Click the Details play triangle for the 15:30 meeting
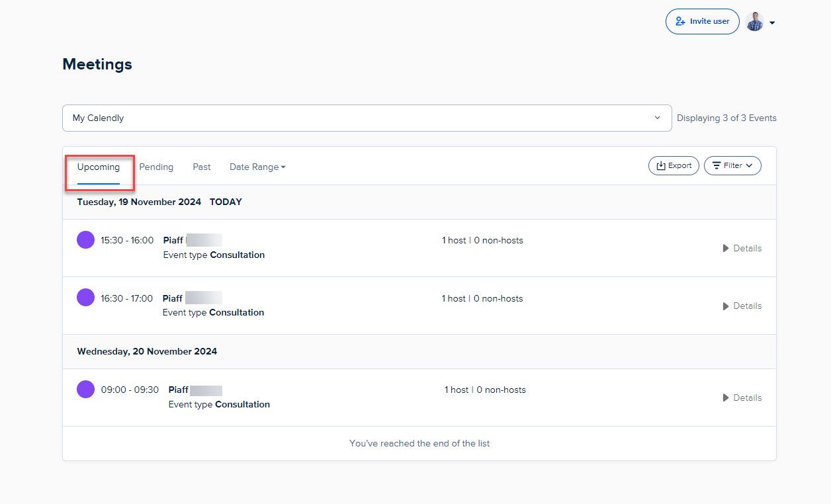Screen dimensions: 831x504 pos(724,248)
